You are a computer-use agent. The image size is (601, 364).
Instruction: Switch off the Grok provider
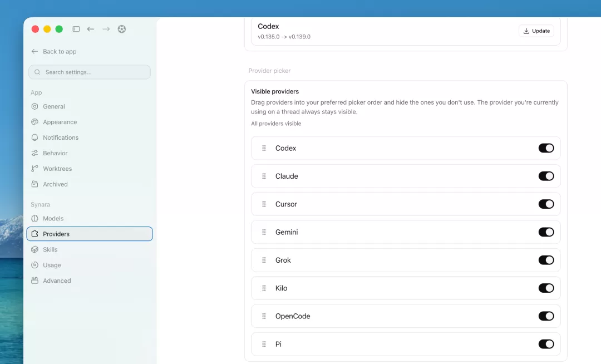pyautogui.click(x=546, y=260)
